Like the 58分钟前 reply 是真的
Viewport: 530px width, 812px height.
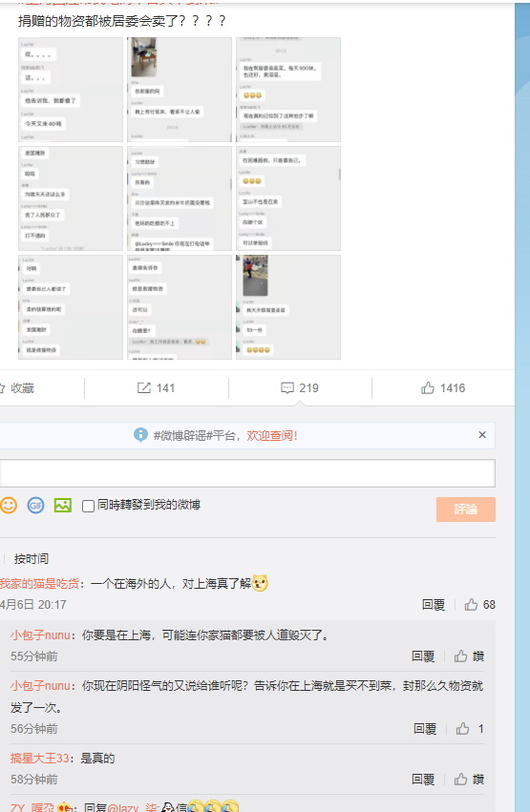click(x=469, y=780)
